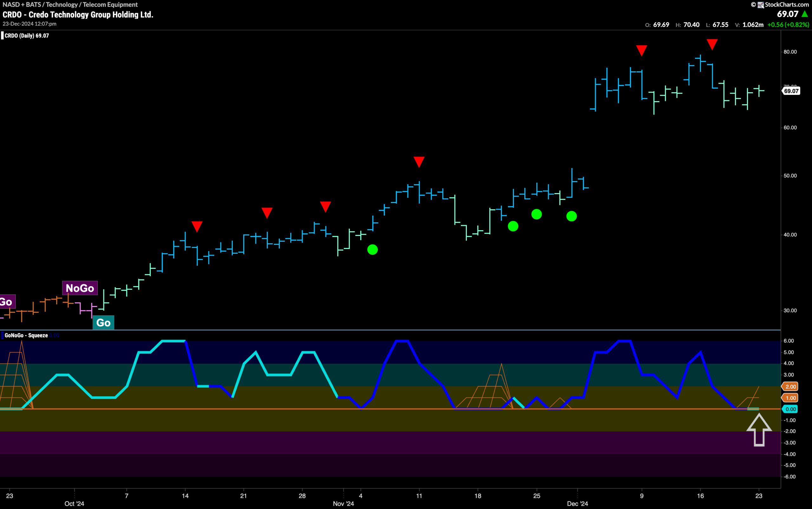Viewport: 812px width, 509px height.
Task: Click the 69.07 current price tag on axis
Action: (x=791, y=91)
